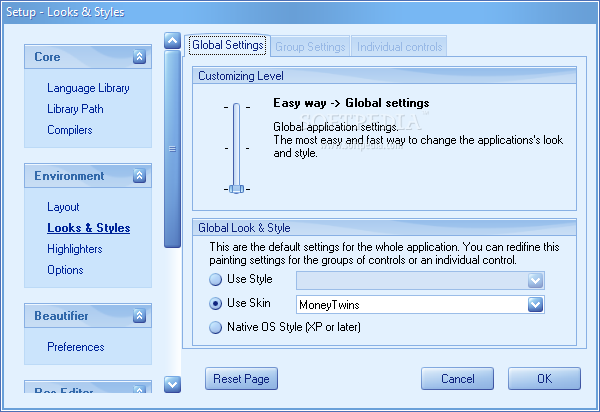Click the Customizing Level slider track middle
The image size is (600, 412).
coord(236,147)
